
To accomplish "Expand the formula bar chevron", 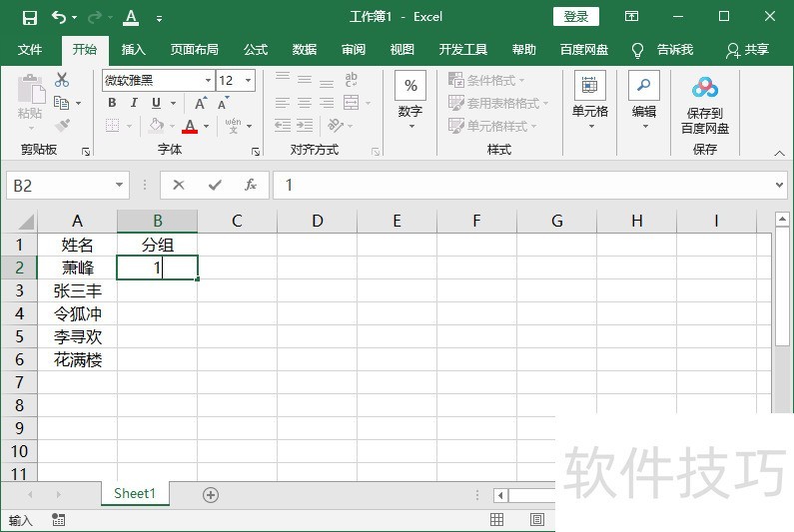I will pyautogui.click(x=779, y=185).
